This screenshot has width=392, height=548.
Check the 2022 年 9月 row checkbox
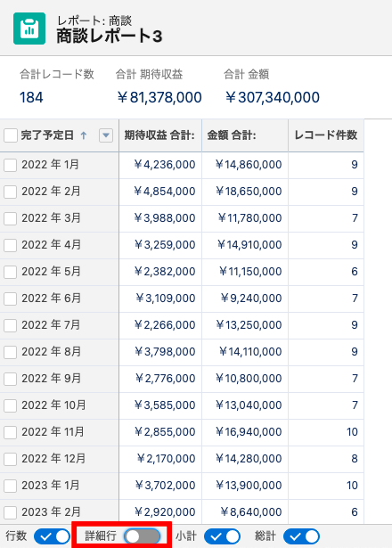(x=11, y=379)
